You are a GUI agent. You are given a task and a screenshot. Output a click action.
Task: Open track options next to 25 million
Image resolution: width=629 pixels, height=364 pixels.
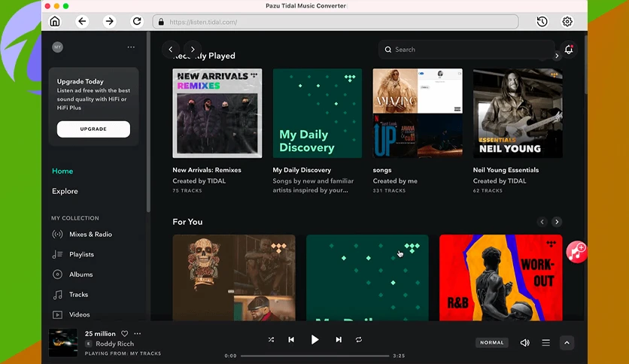click(138, 333)
